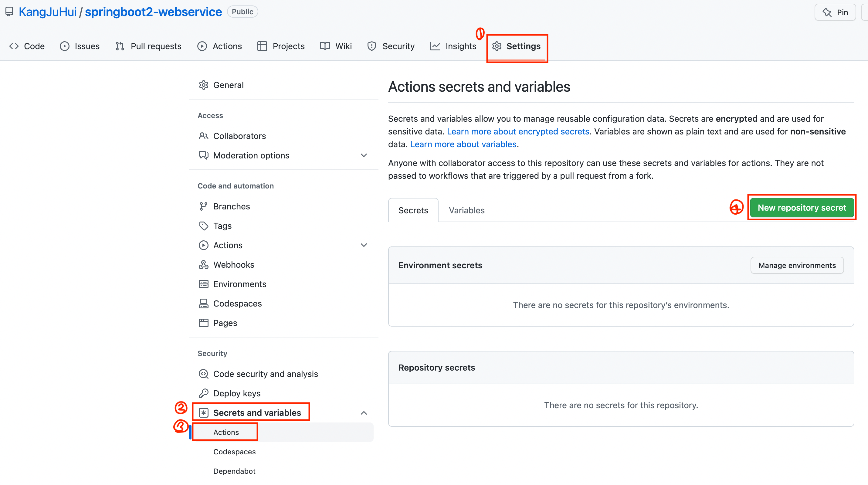Viewport: 868px width, 485px height.
Task: Click the Repository secrets heading
Action: coord(437,368)
